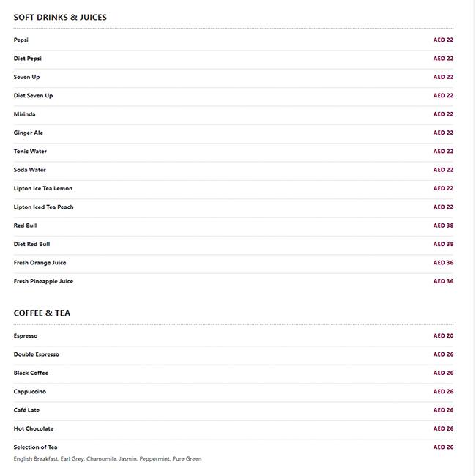Click the Coffee & Tea heading
This screenshot has height=476, width=476.
point(42,313)
